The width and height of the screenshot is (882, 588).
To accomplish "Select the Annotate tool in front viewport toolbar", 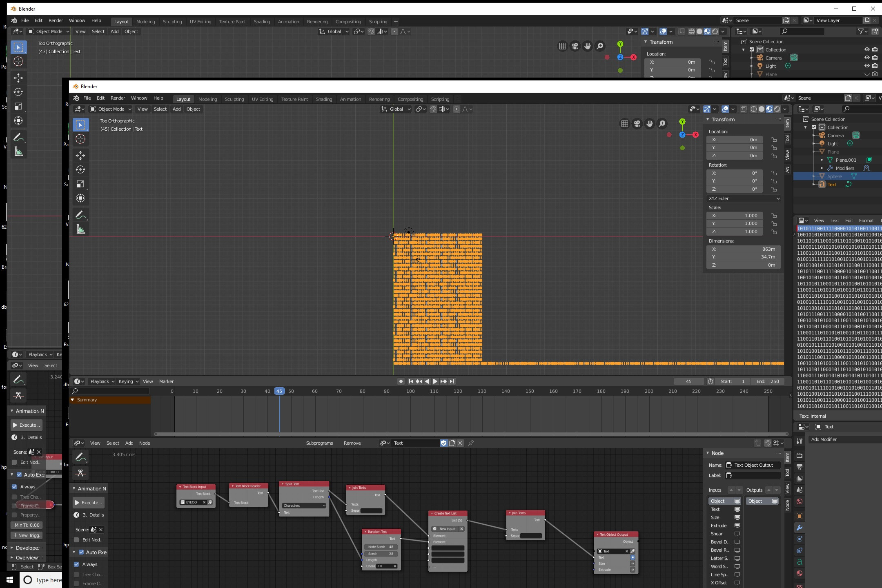I will click(x=80, y=215).
